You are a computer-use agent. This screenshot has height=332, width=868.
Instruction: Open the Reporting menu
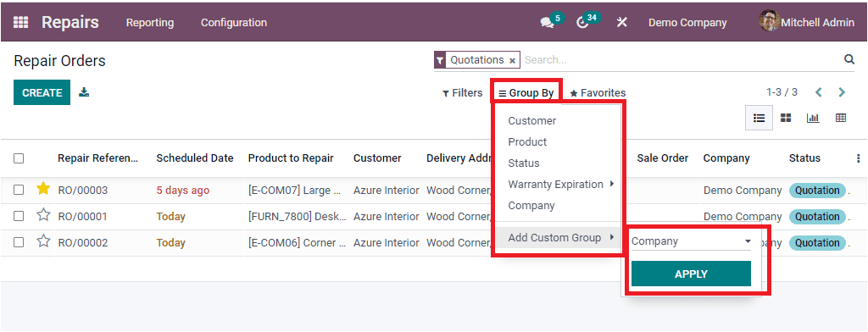tap(150, 23)
